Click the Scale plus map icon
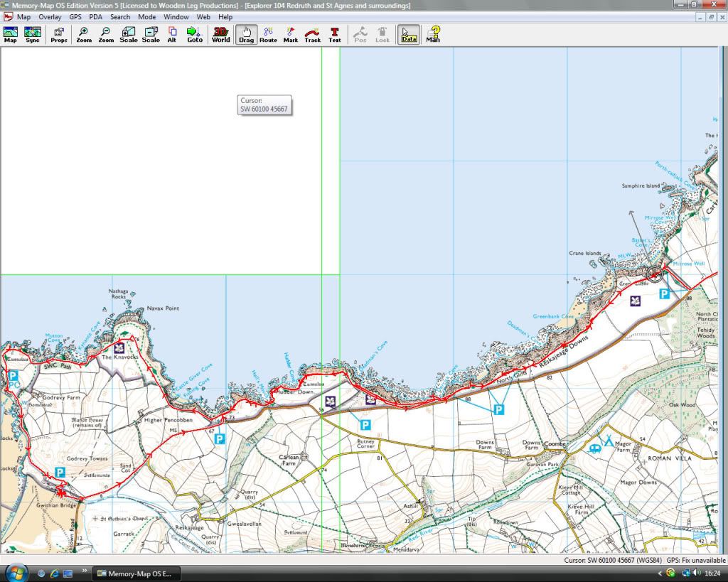The height and width of the screenshot is (582, 728). pyautogui.click(x=129, y=35)
